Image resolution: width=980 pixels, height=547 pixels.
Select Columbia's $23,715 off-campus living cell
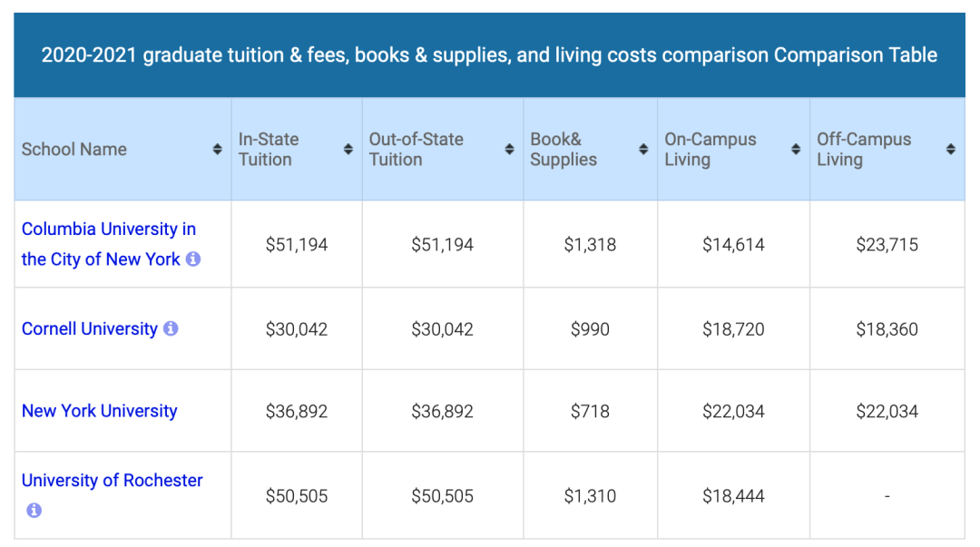(887, 244)
